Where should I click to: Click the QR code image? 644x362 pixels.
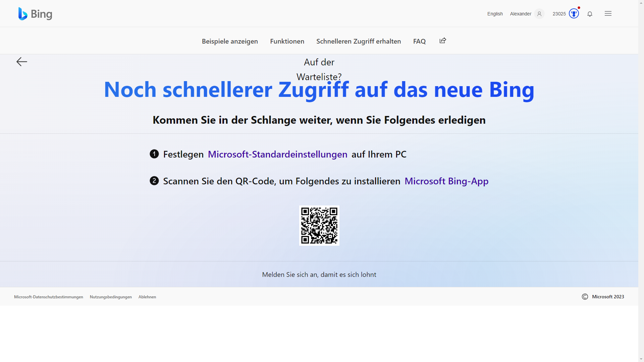[319, 225]
